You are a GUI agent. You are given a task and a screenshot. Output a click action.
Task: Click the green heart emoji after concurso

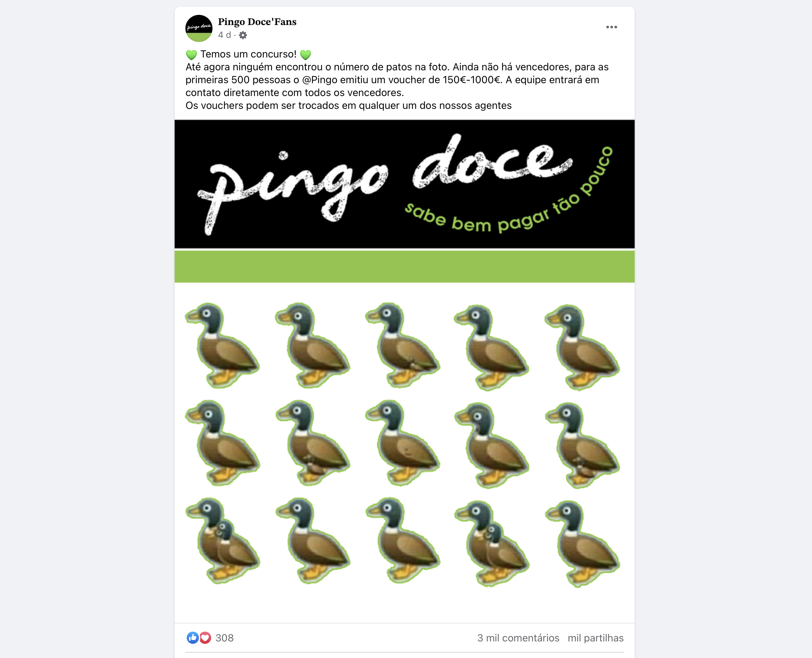(305, 54)
